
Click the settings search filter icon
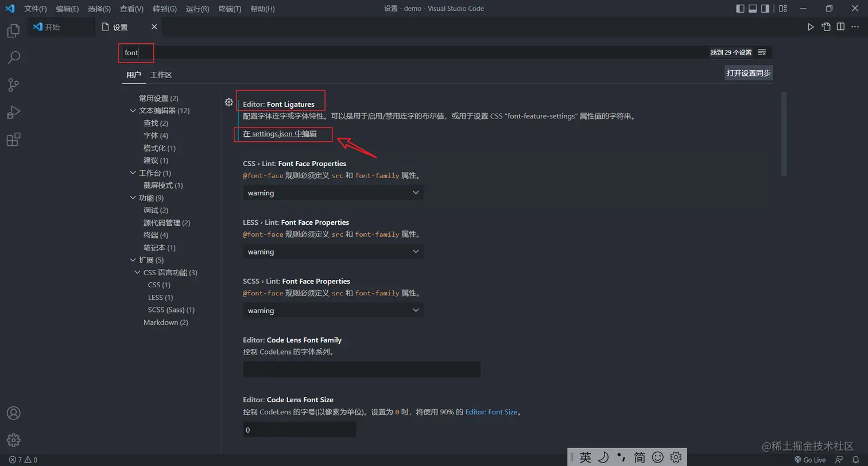point(762,52)
